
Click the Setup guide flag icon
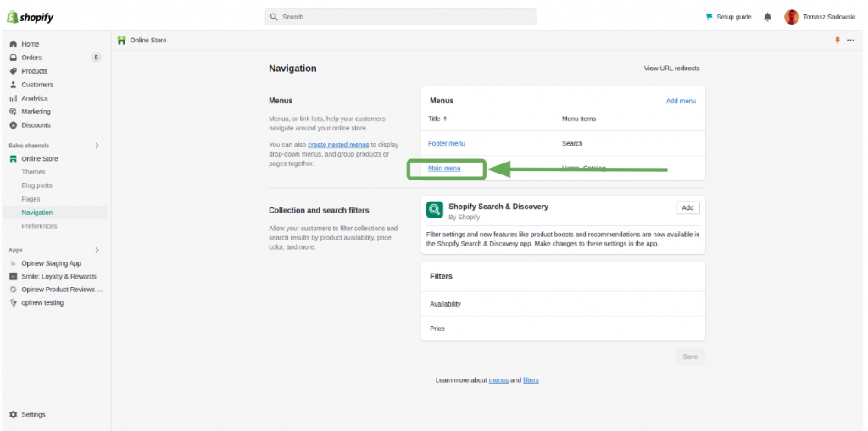709,17
